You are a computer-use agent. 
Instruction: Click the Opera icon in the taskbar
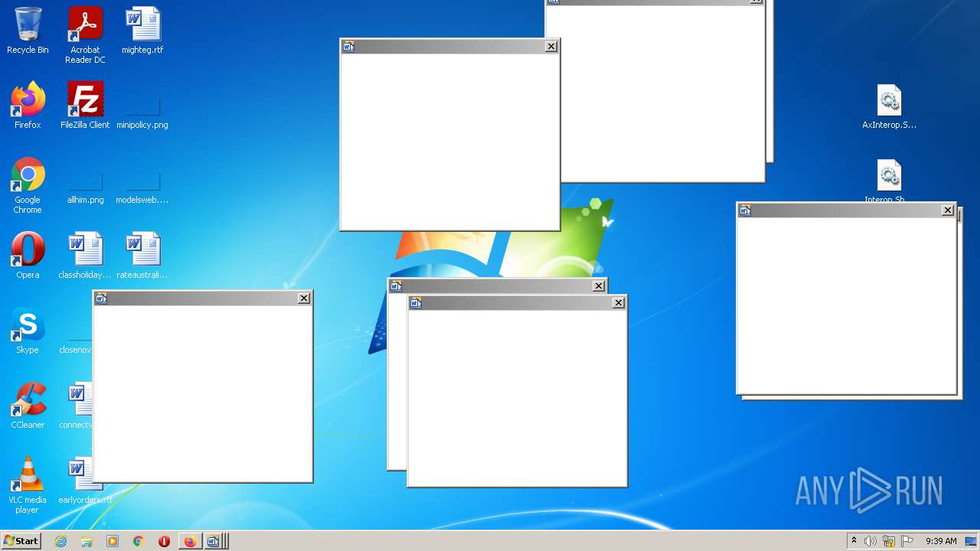164,541
